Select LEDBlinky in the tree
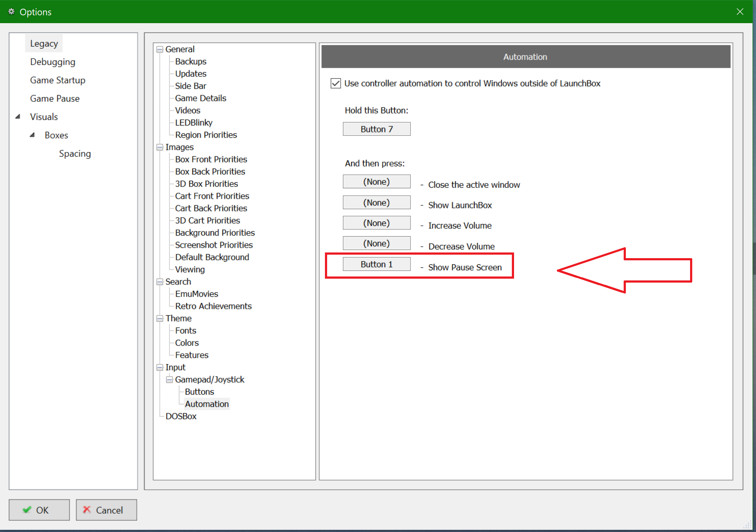The image size is (756, 532). [x=194, y=123]
